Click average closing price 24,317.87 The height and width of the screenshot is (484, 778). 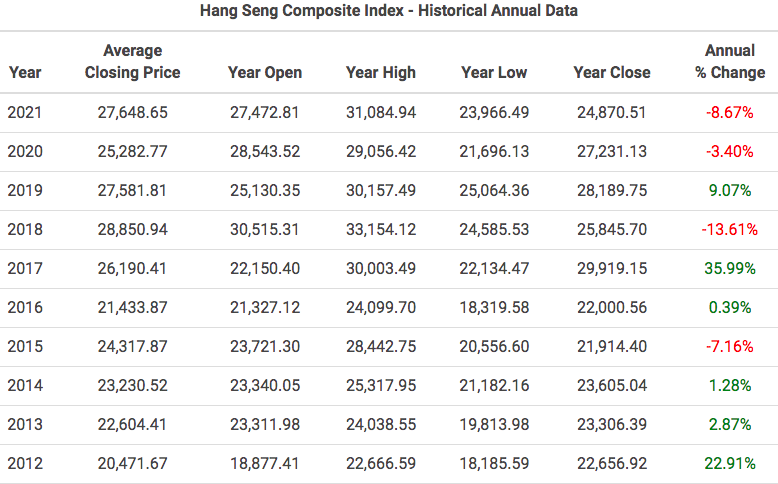[x=132, y=346]
